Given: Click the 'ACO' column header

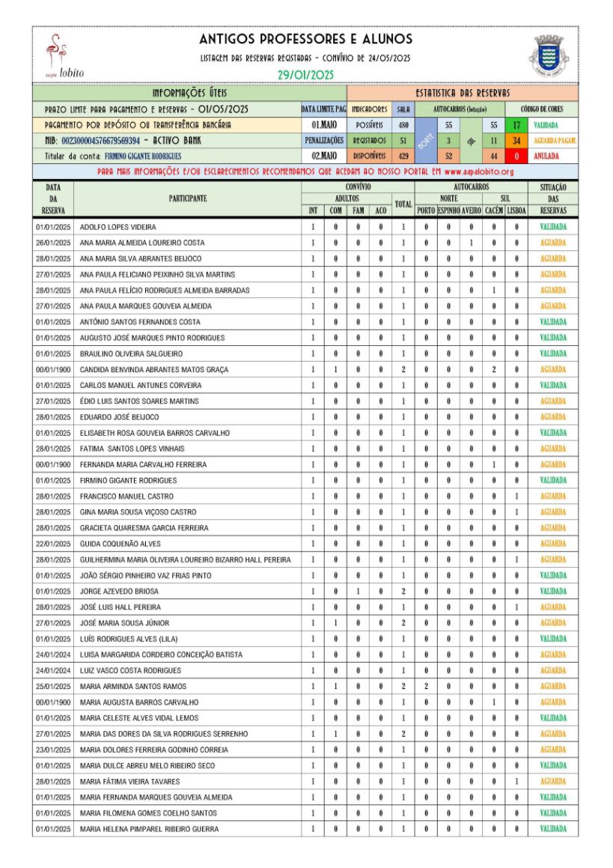Looking at the screenshot, I should [381, 211].
